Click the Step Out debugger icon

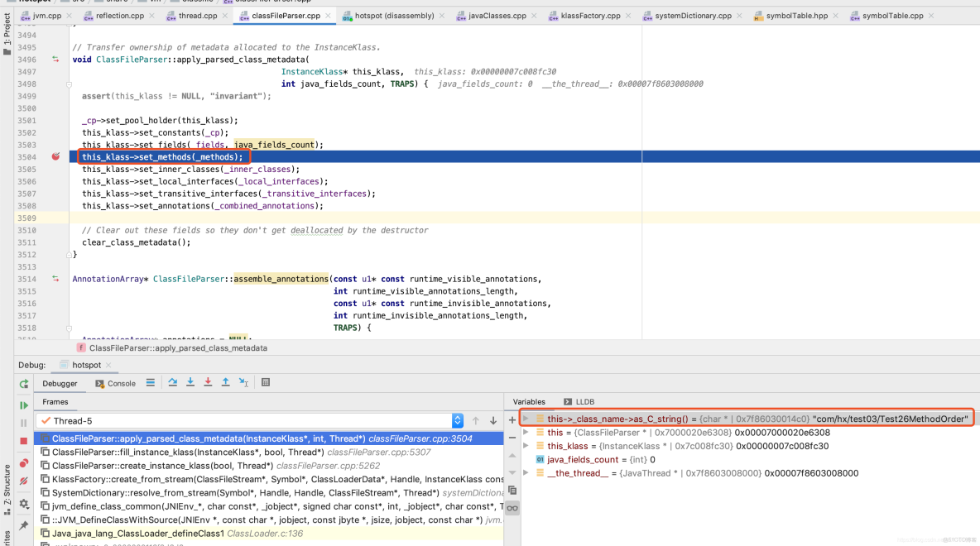(225, 383)
